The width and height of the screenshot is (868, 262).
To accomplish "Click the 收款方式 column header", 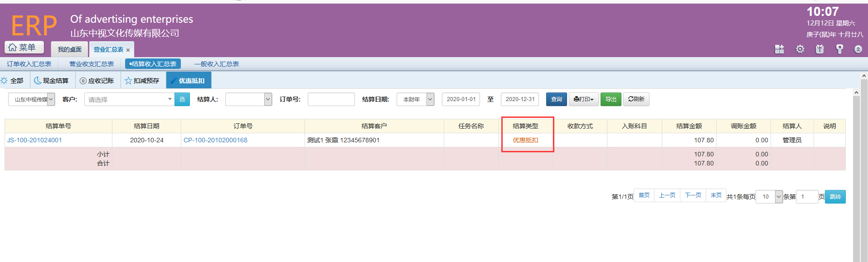I will [x=580, y=126].
